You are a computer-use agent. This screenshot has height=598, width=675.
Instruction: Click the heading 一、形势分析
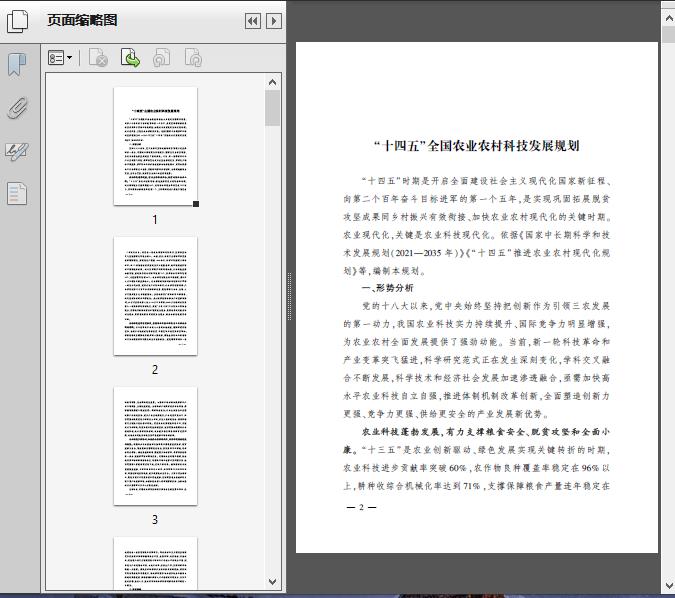point(387,288)
